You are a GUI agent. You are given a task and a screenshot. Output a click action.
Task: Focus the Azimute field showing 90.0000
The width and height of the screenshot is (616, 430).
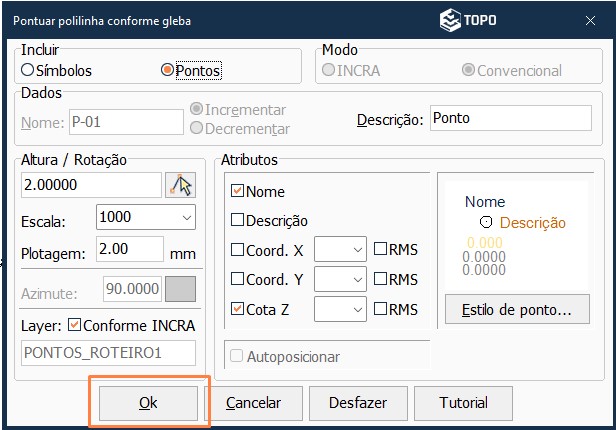[132, 289]
